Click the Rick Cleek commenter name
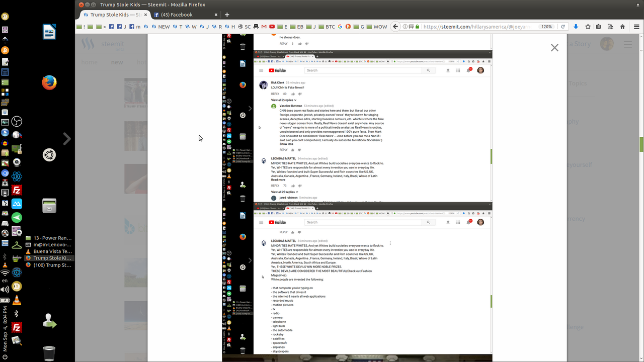Viewport: 644px width, 362px height. [277, 82]
